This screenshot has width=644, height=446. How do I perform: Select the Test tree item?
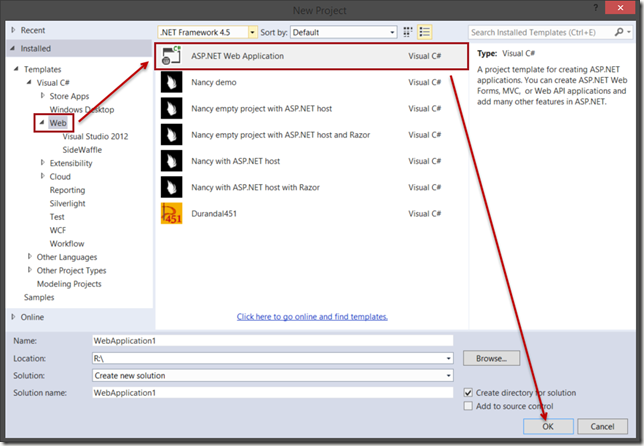tap(57, 217)
